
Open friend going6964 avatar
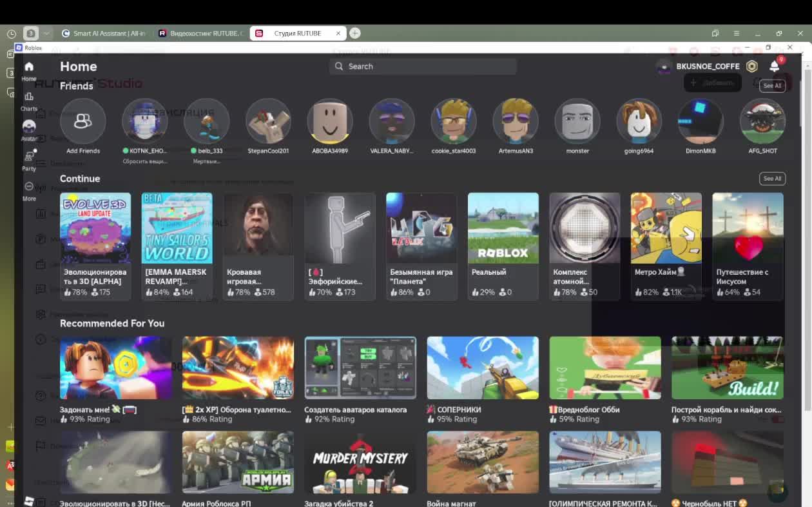639,121
